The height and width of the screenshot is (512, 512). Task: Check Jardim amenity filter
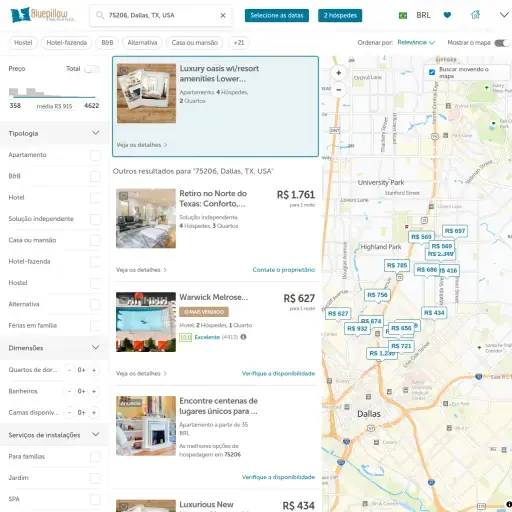(95, 478)
